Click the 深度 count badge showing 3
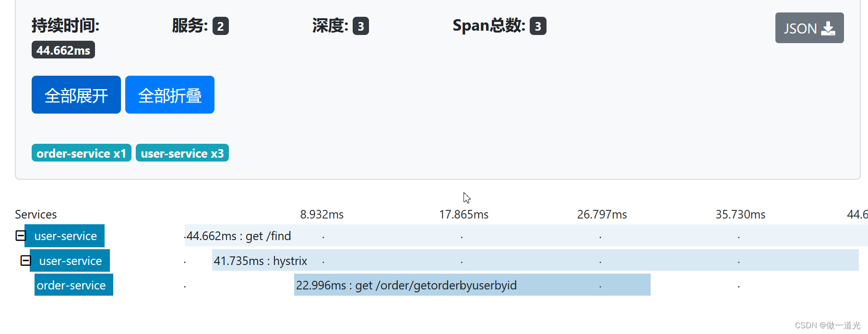The image size is (868, 334). click(361, 26)
